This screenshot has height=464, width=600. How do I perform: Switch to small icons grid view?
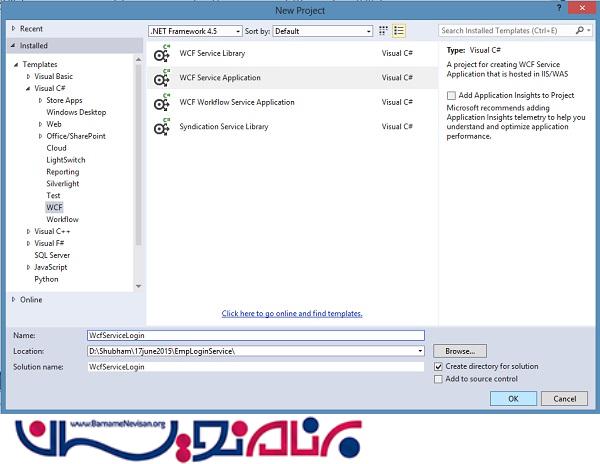(384, 31)
